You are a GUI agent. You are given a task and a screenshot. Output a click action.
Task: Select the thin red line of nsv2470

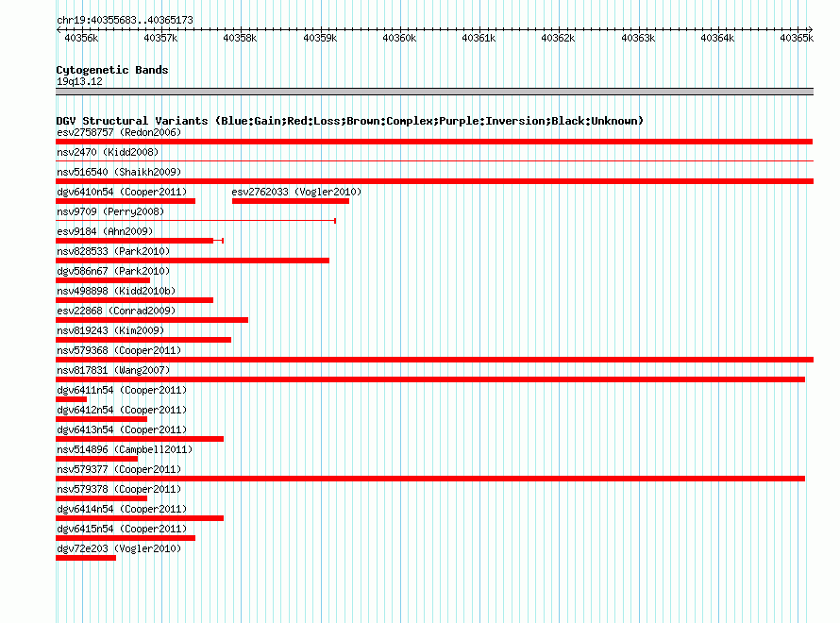point(434,160)
